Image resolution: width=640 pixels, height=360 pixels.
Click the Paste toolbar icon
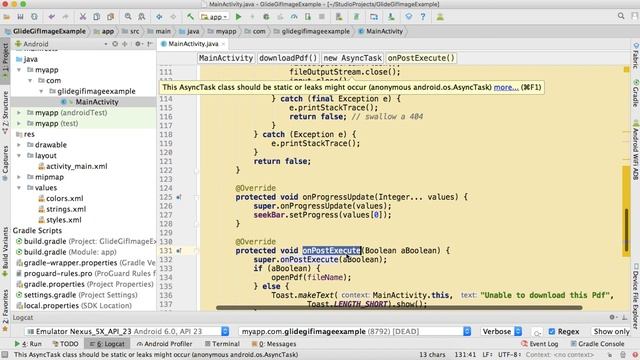(x=110, y=17)
